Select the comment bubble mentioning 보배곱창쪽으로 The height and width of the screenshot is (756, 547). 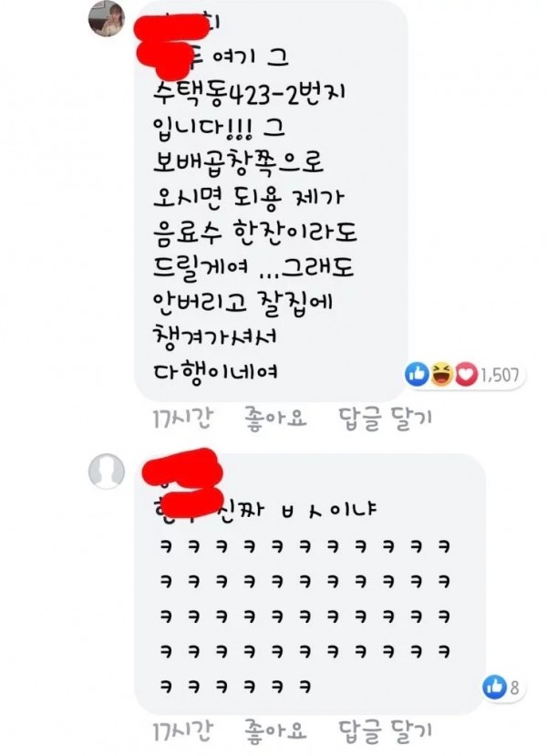click(271, 200)
